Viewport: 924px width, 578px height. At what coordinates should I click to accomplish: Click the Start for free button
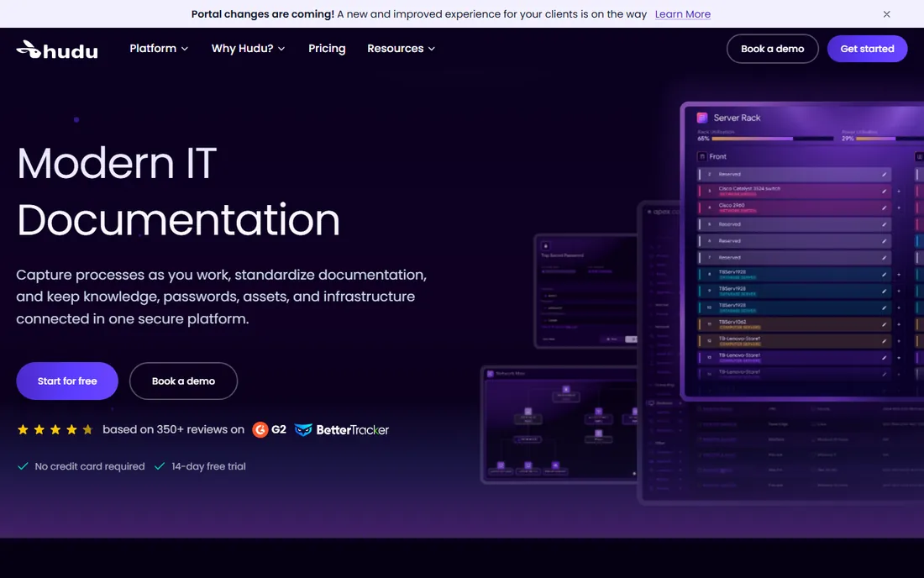pyautogui.click(x=67, y=381)
